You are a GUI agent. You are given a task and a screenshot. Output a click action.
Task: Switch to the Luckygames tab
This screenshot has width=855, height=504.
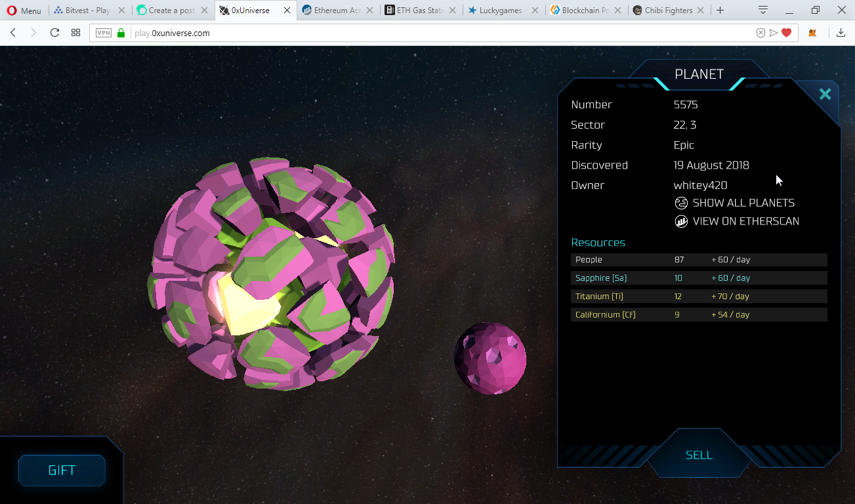pyautogui.click(x=504, y=10)
